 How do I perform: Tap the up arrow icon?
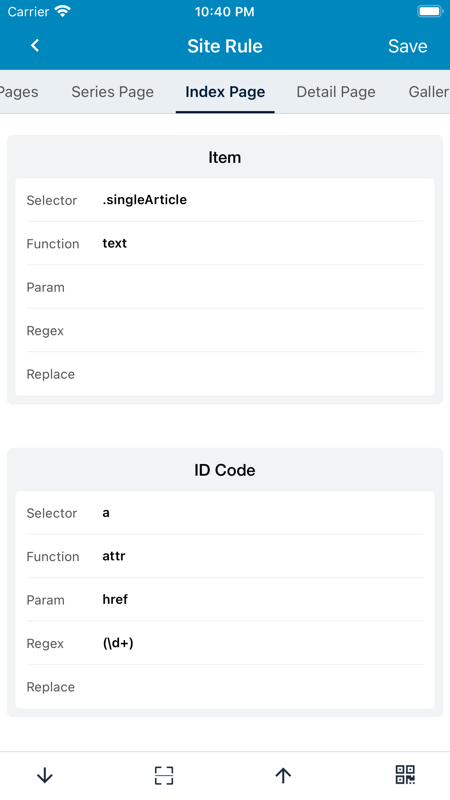[x=283, y=776]
